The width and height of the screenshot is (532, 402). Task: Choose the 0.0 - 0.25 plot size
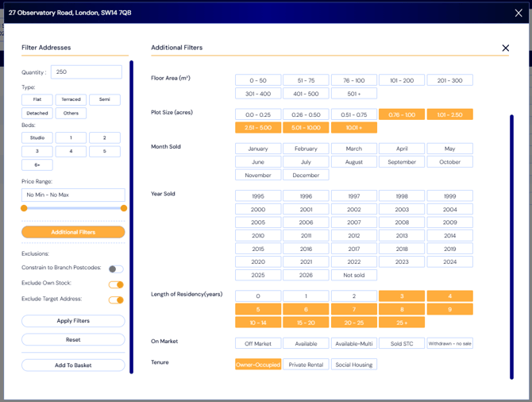click(x=258, y=114)
